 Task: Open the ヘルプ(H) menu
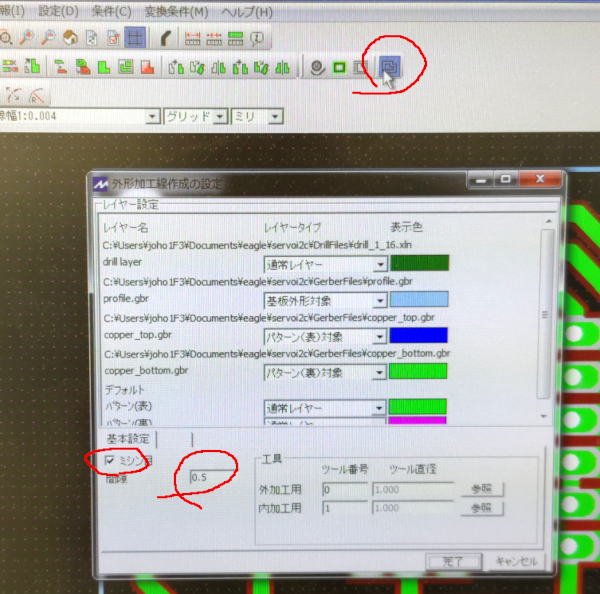pyautogui.click(x=247, y=13)
